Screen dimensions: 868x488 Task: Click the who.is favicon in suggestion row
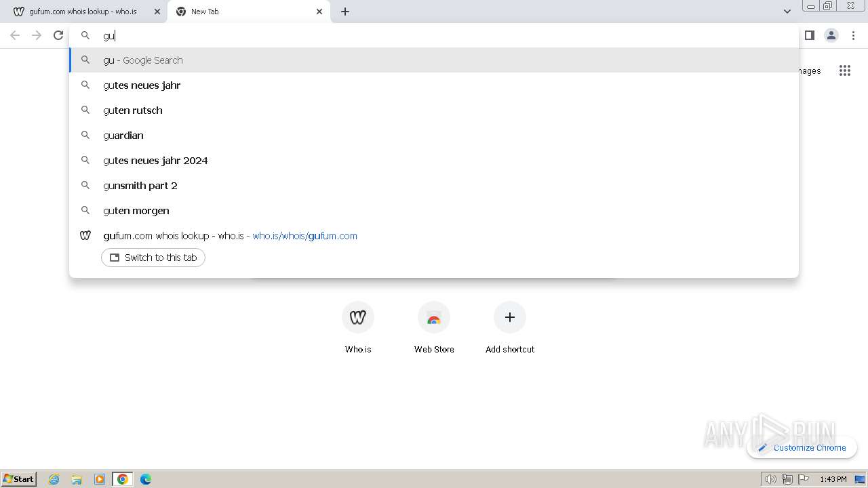coord(85,235)
